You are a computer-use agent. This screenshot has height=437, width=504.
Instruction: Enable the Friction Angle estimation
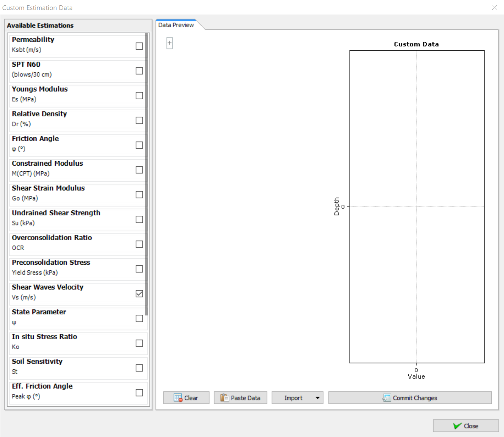pyautogui.click(x=139, y=145)
